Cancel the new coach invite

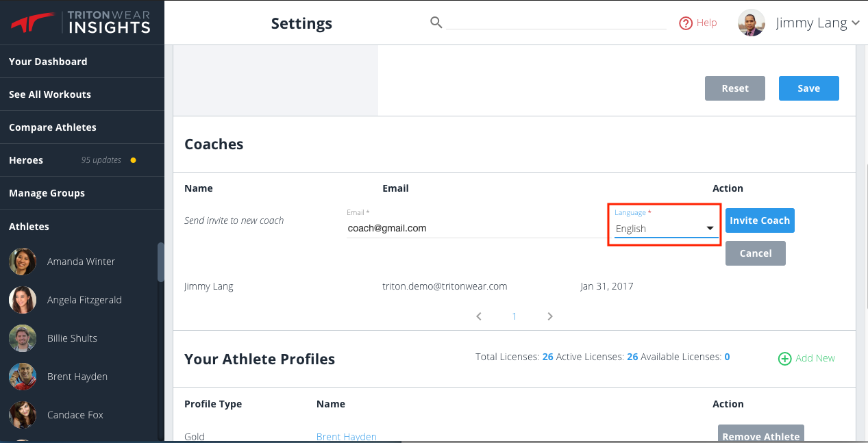tap(756, 253)
